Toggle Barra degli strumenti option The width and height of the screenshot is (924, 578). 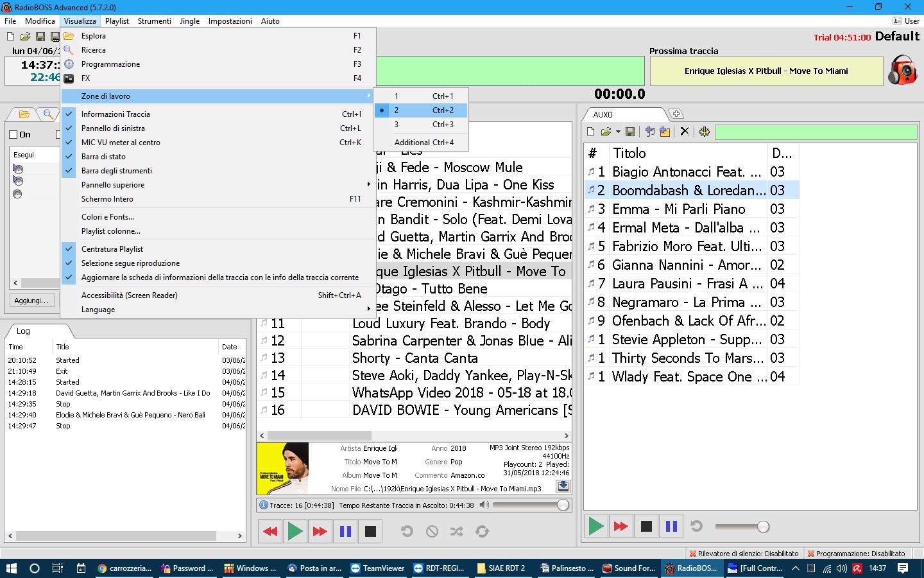(218, 171)
